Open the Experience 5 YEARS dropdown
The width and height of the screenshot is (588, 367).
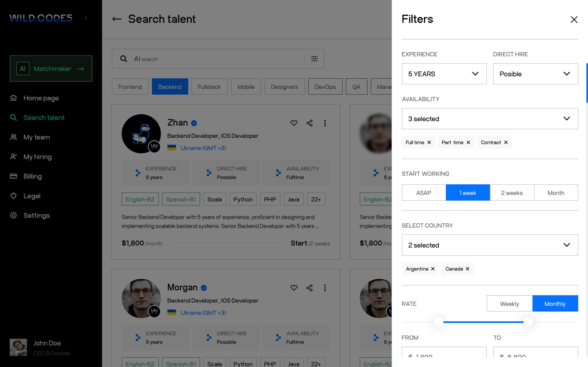click(x=444, y=74)
